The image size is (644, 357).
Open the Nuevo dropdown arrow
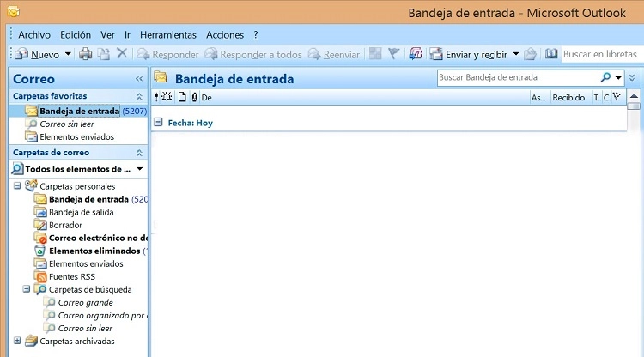(68, 54)
